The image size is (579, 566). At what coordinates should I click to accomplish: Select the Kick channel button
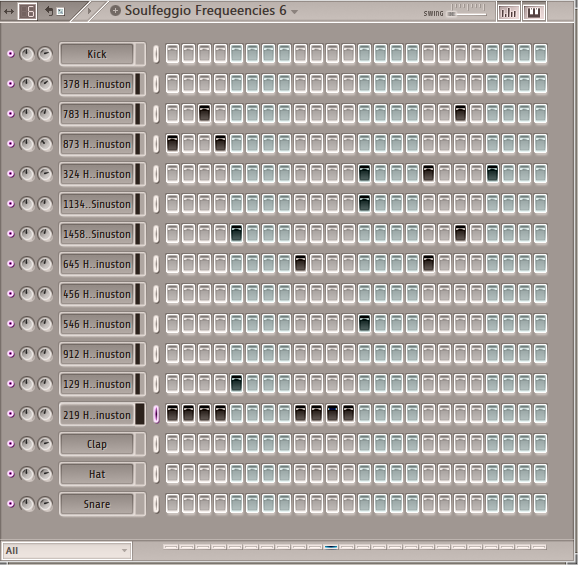coord(97,54)
